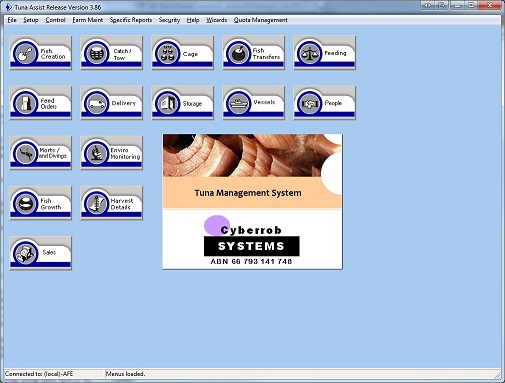This screenshot has height=383, width=505.
Task: Open the Feeding scales module
Action: (325, 53)
